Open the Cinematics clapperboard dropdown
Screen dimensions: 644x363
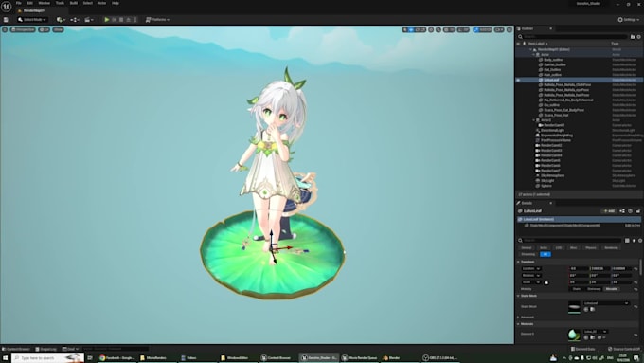(x=89, y=20)
